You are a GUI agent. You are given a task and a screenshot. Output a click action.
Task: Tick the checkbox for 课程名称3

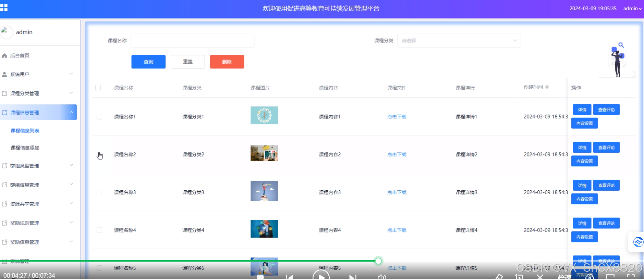pos(99,192)
